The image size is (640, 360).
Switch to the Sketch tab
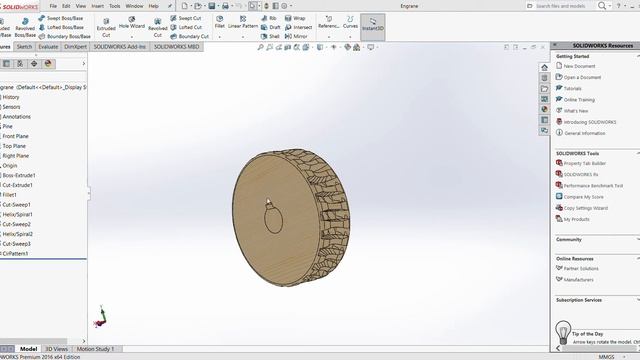tap(24, 47)
